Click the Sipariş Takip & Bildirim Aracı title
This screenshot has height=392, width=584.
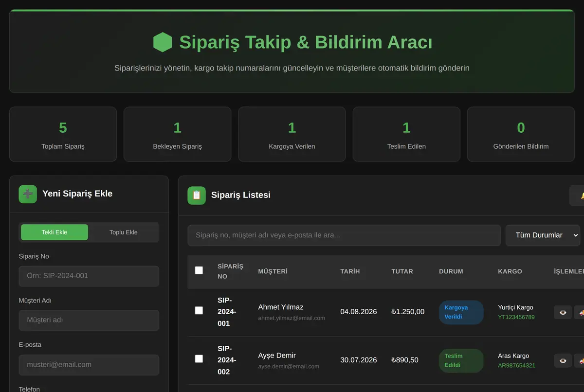point(306,42)
